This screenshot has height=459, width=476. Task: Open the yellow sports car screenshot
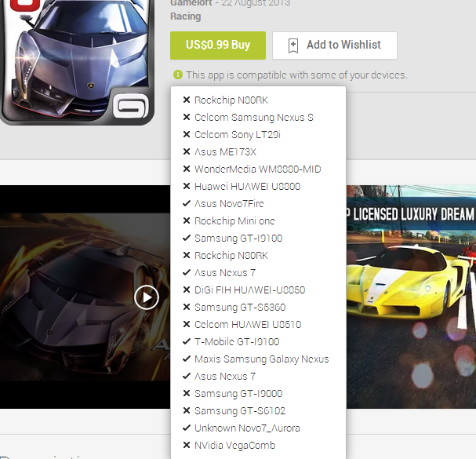pos(411,297)
